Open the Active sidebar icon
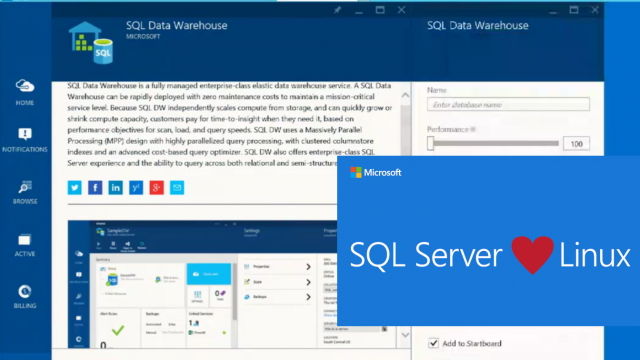This screenshot has height=360, width=640. point(25,245)
